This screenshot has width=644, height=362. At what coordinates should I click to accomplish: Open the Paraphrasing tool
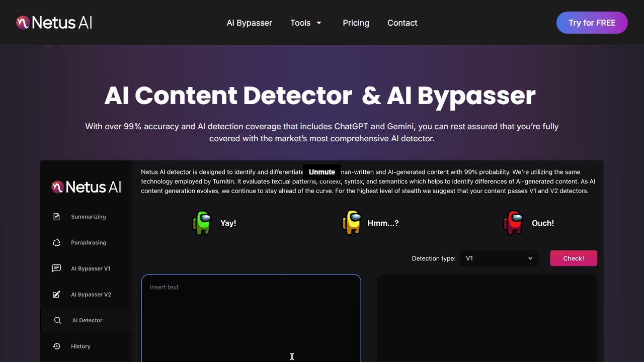click(89, 243)
